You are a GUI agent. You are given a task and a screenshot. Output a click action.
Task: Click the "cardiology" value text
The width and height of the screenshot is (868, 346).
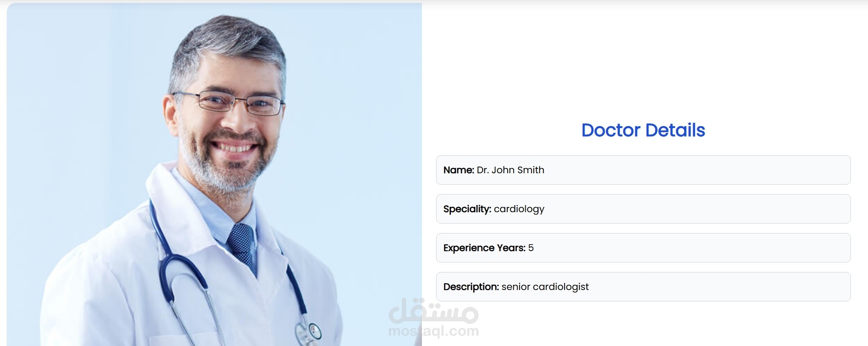click(x=519, y=209)
